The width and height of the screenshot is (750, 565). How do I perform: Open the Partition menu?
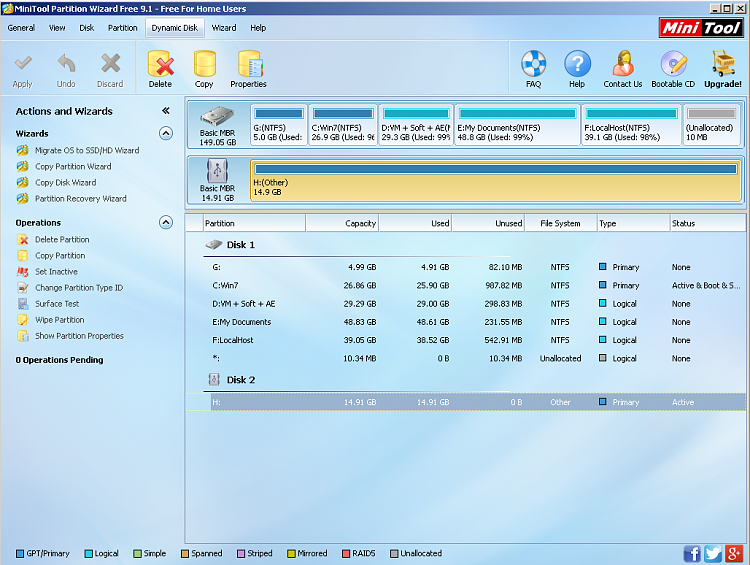122,28
